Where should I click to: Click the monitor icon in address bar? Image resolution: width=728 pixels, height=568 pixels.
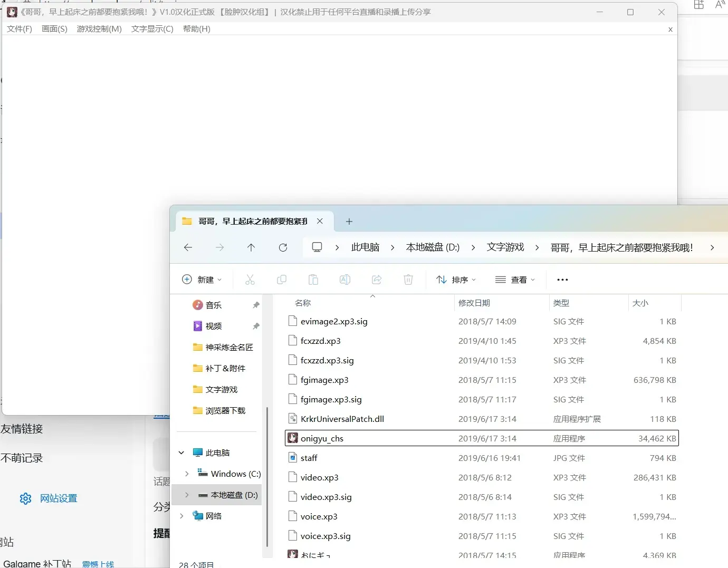(x=317, y=247)
